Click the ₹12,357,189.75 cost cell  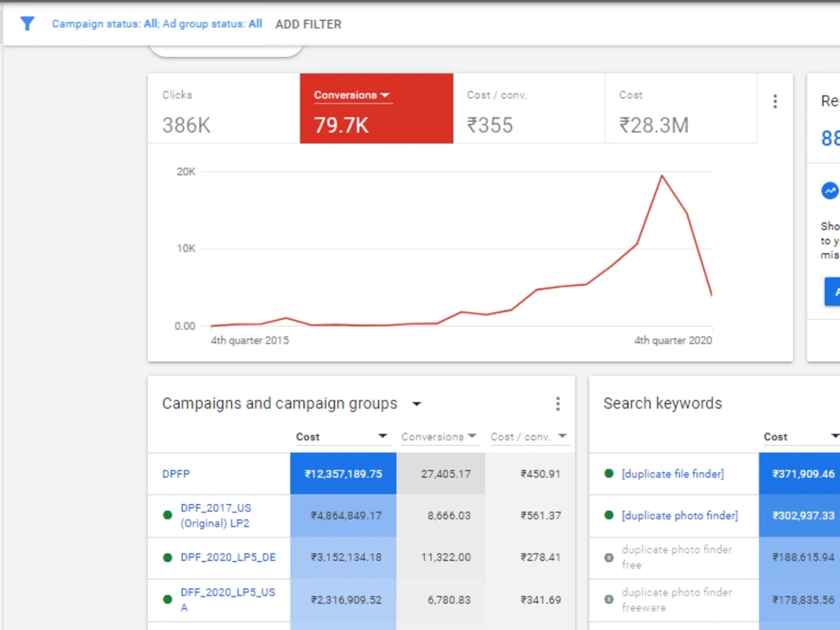pos(344,474)
